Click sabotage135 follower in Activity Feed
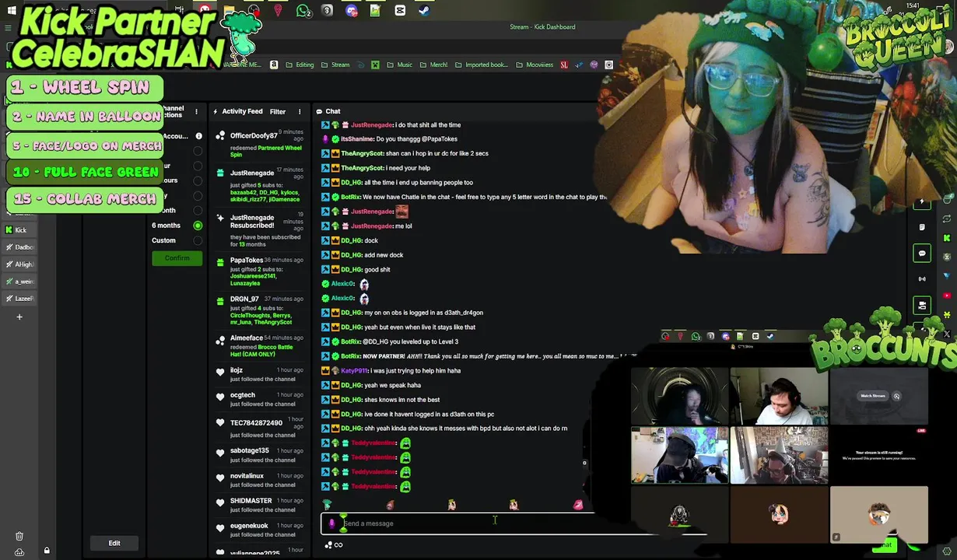 (249, 451)
